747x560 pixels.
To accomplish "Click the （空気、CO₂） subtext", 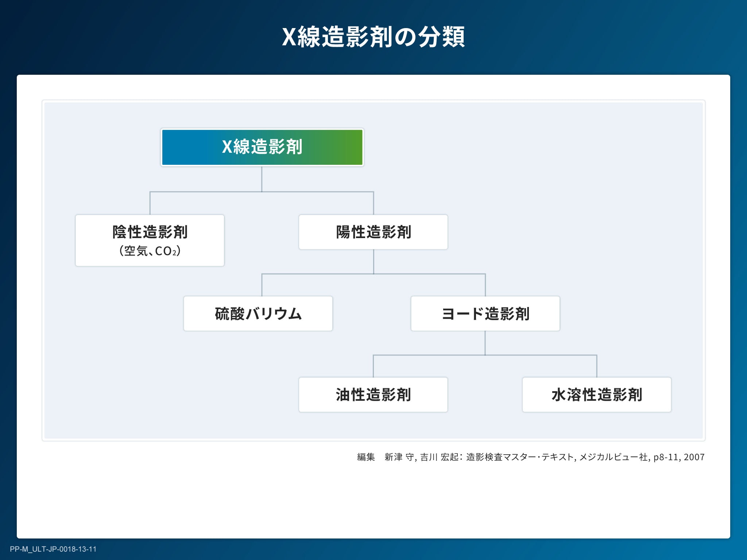I will click(x=150, y=251).
